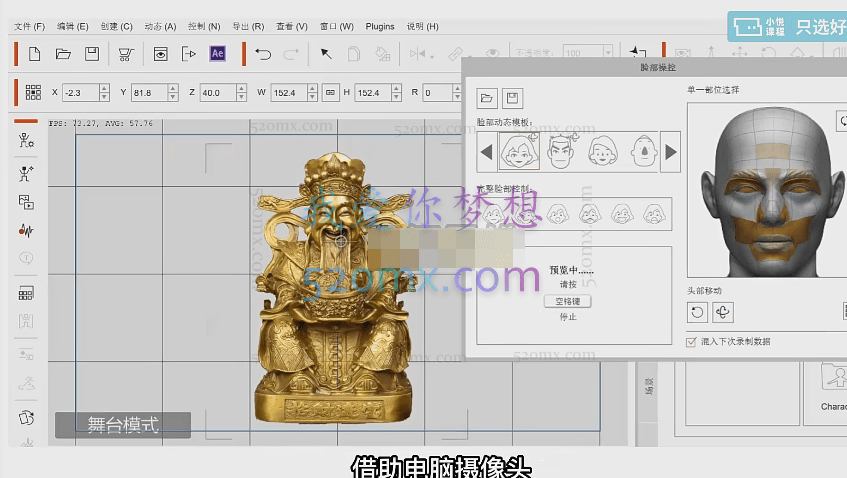
Task: Open the content store cart icon
Action: 126,54
